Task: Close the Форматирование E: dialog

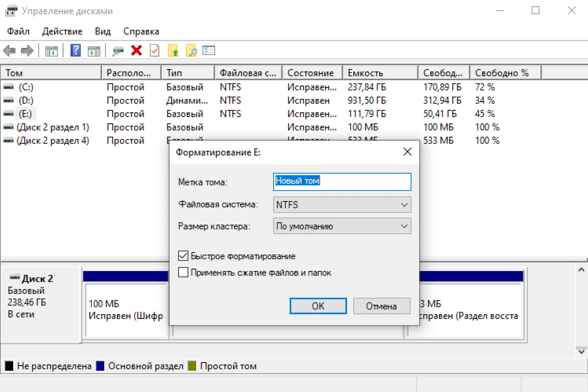Action: coord(407,152)
